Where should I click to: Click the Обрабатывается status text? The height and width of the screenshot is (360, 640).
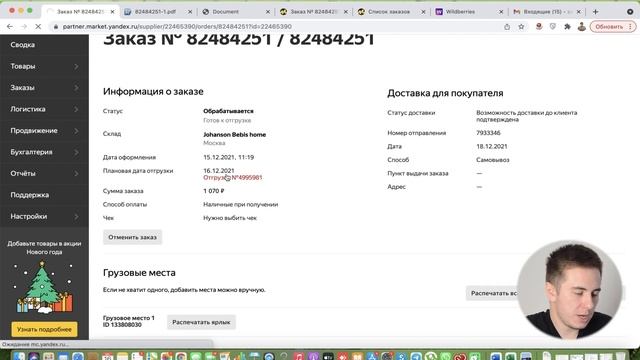pos(228,111)
